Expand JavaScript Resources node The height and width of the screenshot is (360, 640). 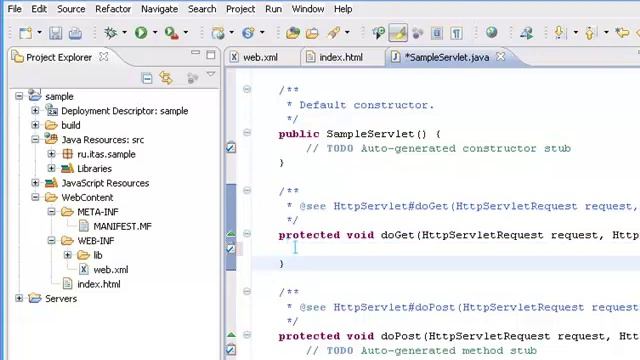(35, 183)
